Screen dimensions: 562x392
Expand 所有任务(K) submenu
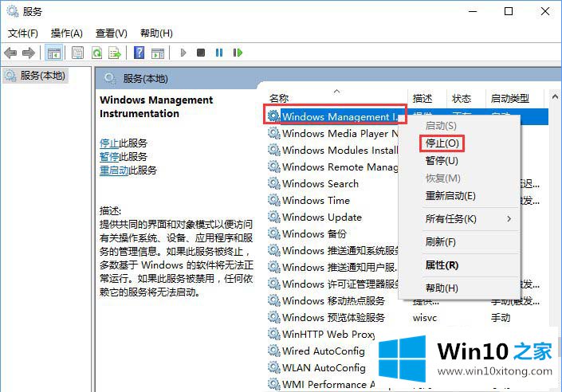coord(451,219)
